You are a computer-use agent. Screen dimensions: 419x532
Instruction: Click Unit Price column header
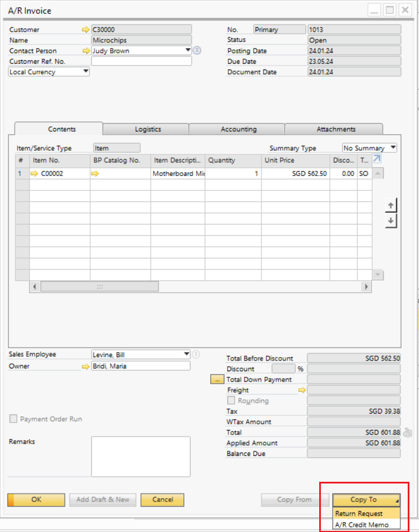tap(295, 160)
